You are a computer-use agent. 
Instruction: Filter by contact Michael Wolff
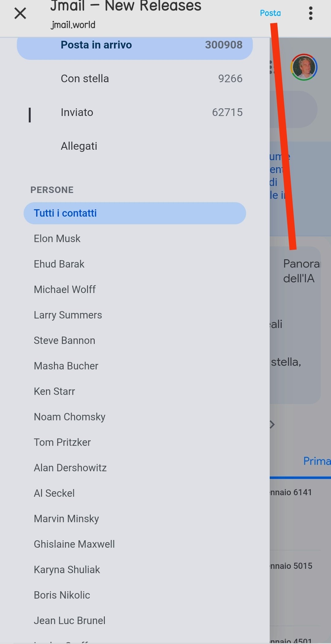click(x=65, y=290)
